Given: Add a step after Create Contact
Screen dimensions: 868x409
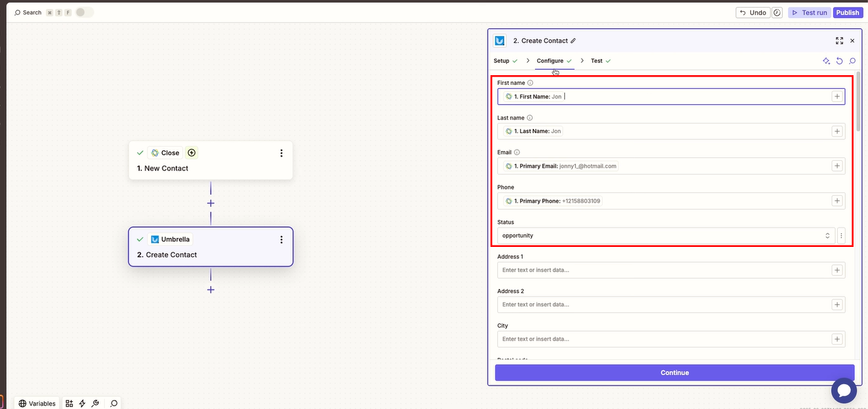Looking at the screenshot, I should (x=211, y=290).
